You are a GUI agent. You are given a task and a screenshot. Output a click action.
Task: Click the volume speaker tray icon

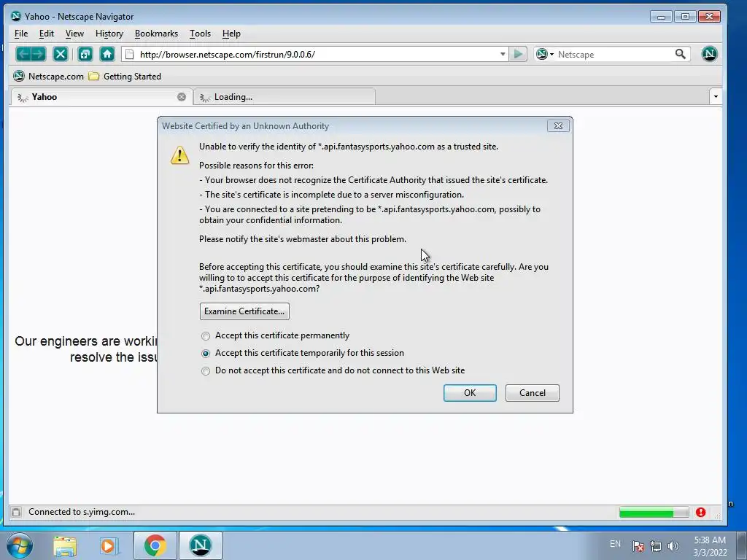click(673, 546)
